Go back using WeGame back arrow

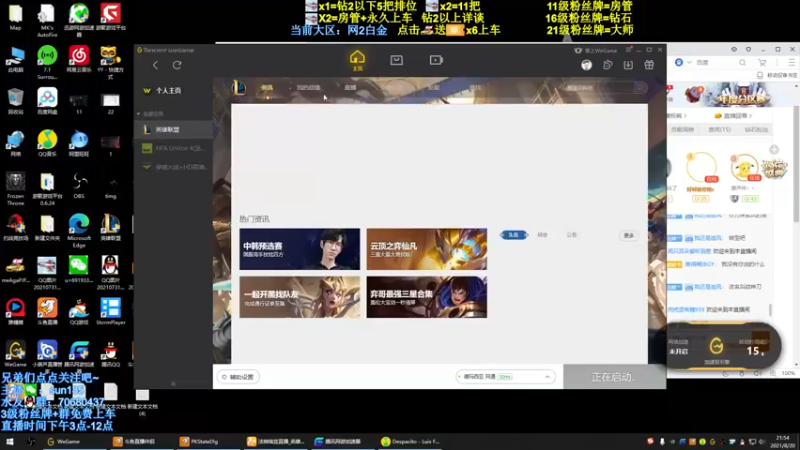tap(156, 65)
